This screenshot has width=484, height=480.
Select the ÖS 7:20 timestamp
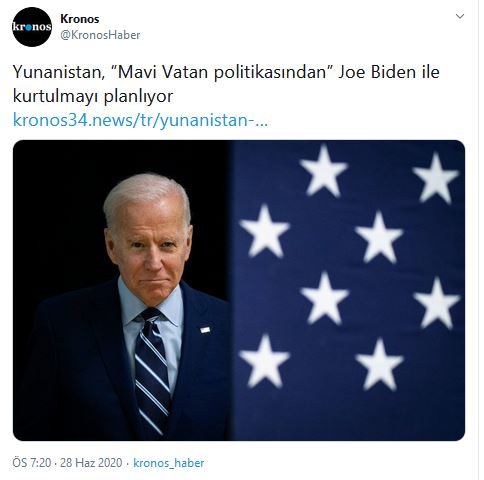coord(32,463)
